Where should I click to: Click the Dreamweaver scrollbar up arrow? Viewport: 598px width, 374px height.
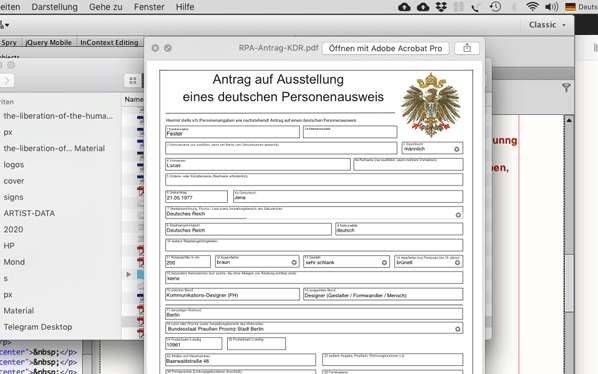[x=569, y=120]
